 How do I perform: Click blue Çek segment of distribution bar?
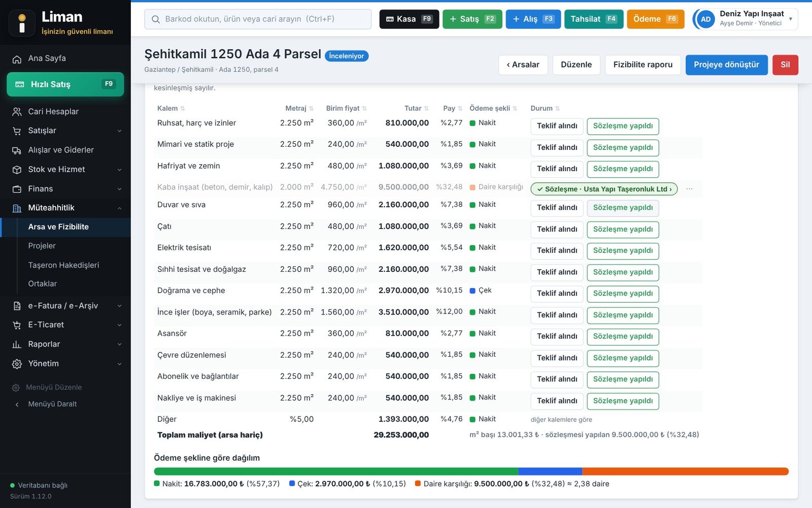tap(550, 471)
